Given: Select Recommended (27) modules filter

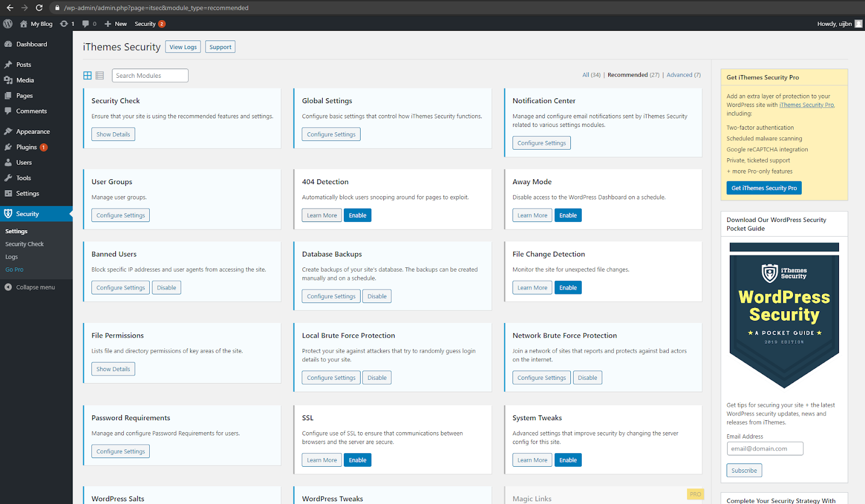Looking at the screenshot, I should click(634, 75).
